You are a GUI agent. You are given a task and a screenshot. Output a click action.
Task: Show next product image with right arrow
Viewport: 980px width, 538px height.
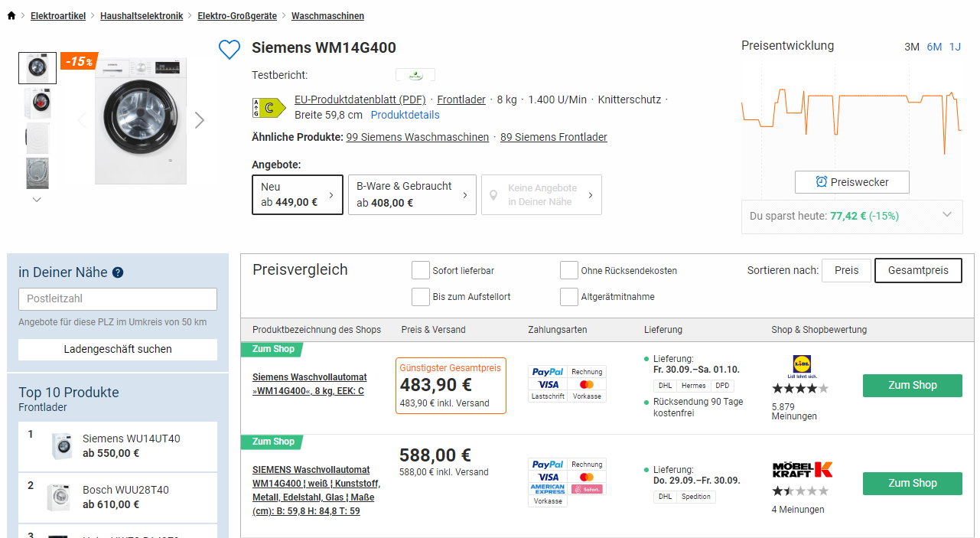(200, 120)
